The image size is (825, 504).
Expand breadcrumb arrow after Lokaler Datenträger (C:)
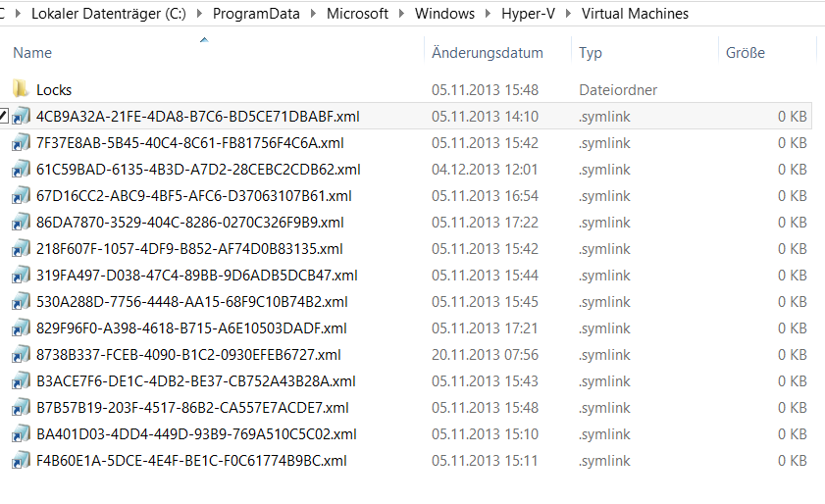point(199,13)
